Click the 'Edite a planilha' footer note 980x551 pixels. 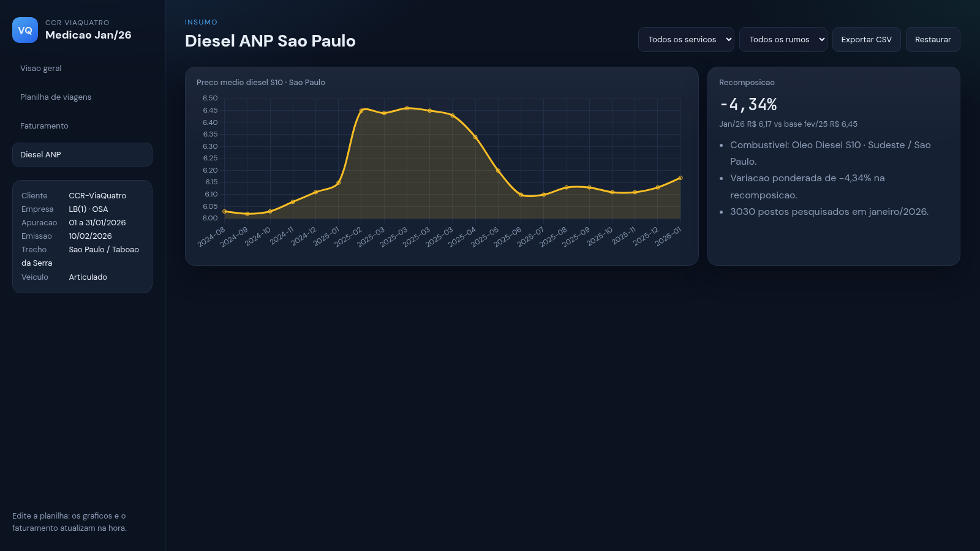click(x=69, y=522)
